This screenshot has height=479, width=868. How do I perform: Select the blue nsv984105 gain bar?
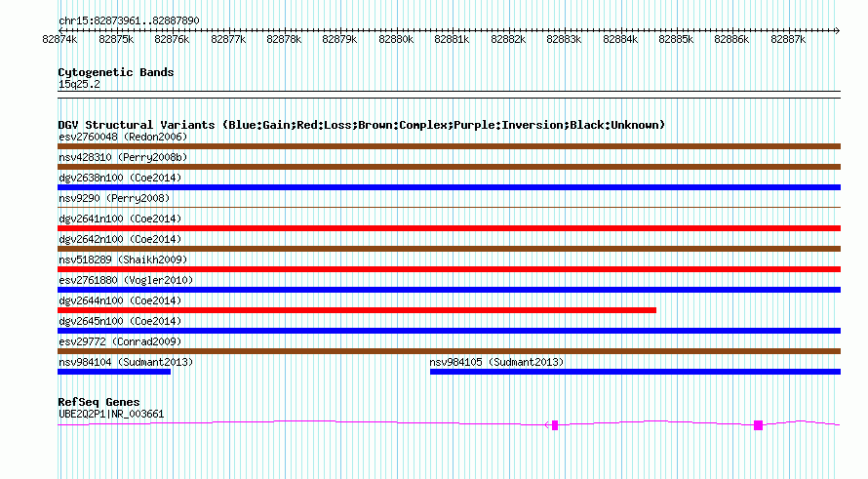point(636,372)
